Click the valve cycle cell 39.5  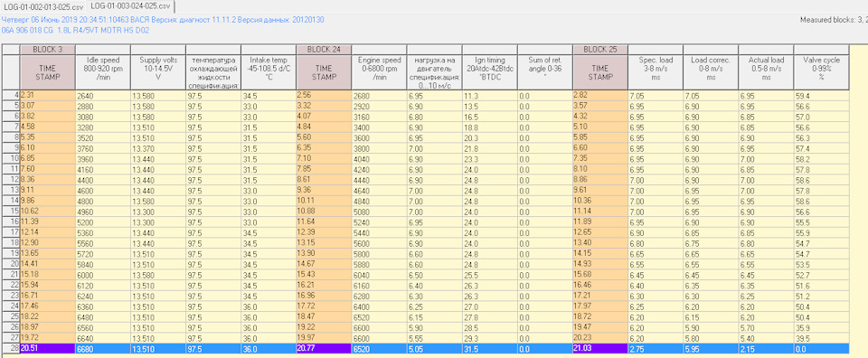coord(821,337)
